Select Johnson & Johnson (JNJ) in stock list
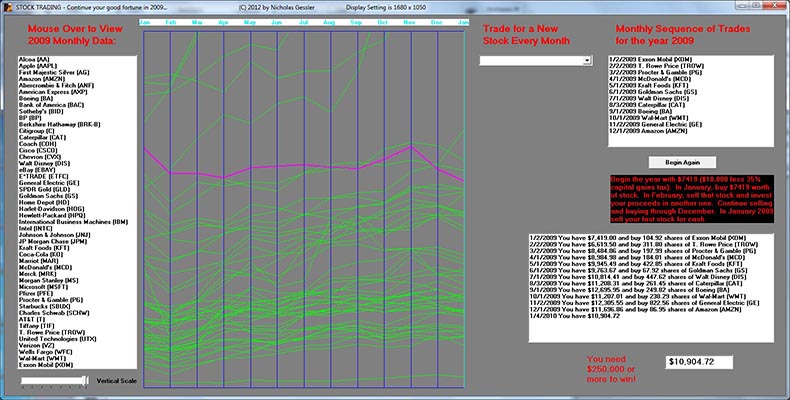The height and width of the screenshot is (400, 790). point(54,235)
